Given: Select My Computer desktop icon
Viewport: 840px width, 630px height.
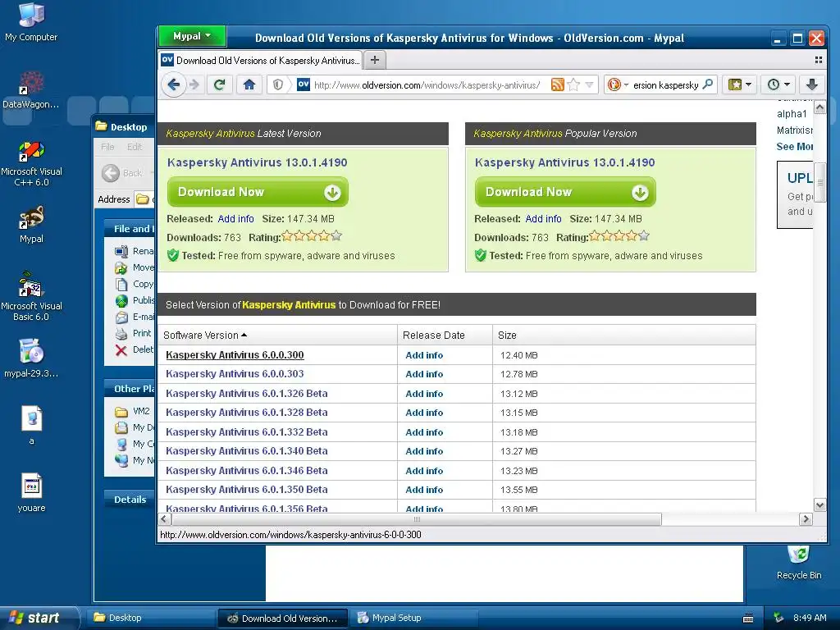Looking at the screenshot, I should [31, 22].
